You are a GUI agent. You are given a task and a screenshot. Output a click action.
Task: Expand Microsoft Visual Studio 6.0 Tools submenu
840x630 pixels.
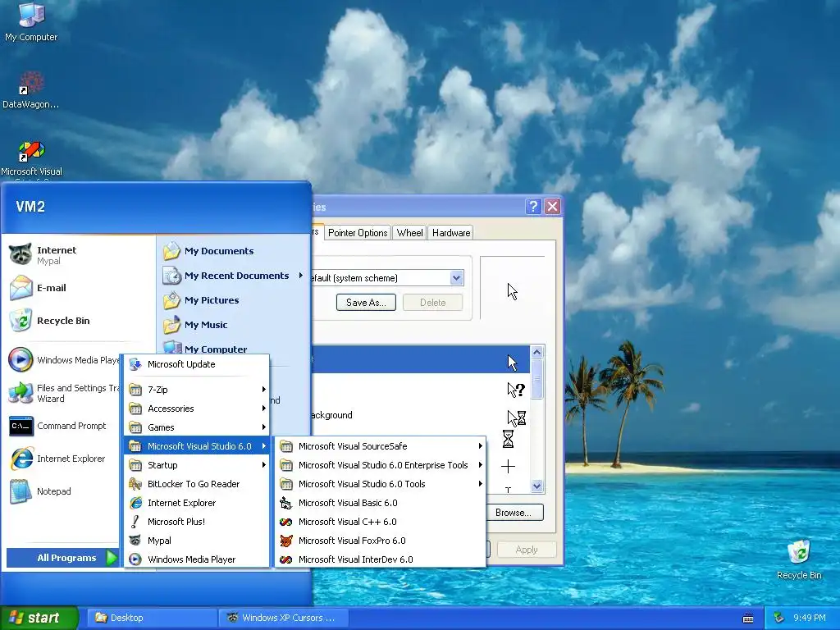pyautogui.click(x=381, y=484)
